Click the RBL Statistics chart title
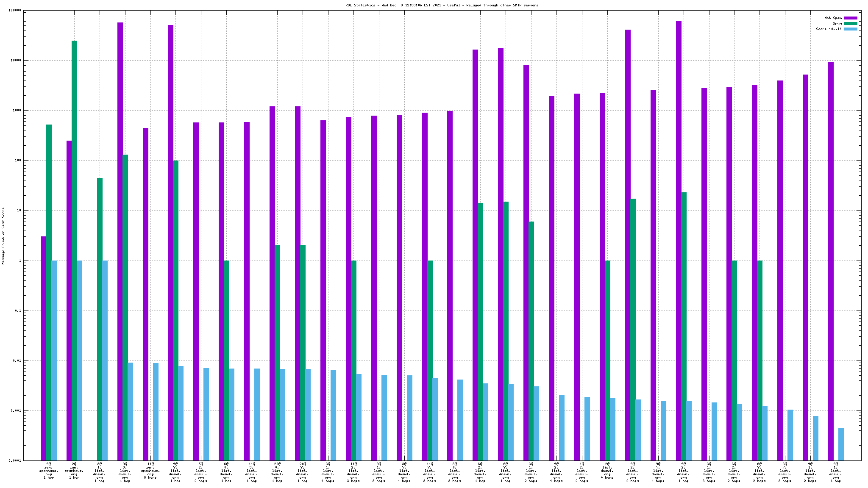 pyautogui.click(x=442, y=5)
